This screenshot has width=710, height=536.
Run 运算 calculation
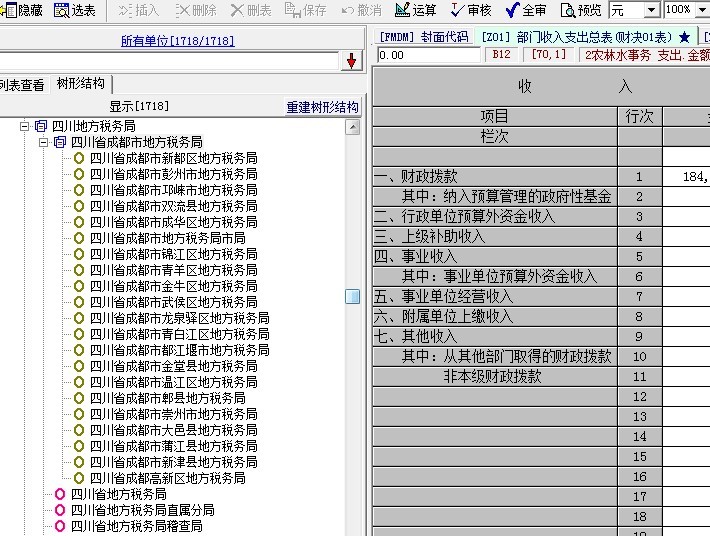(415, 10)
